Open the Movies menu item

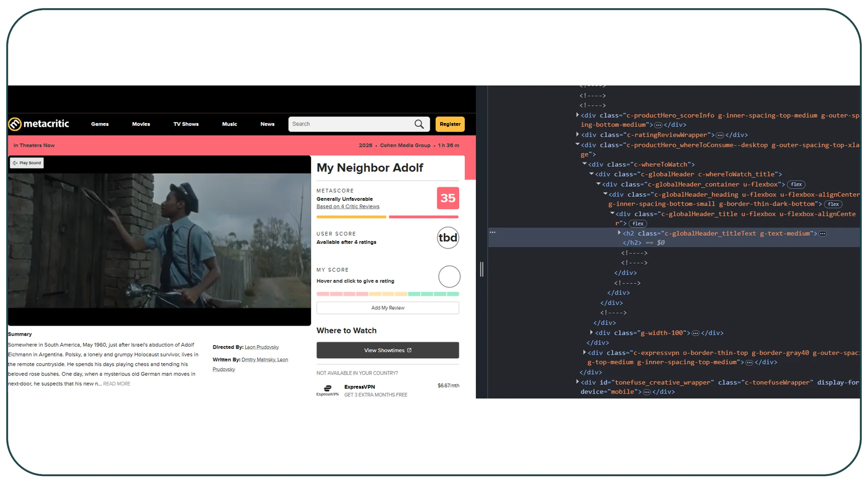pyautogui.click(x=141, y=124)
